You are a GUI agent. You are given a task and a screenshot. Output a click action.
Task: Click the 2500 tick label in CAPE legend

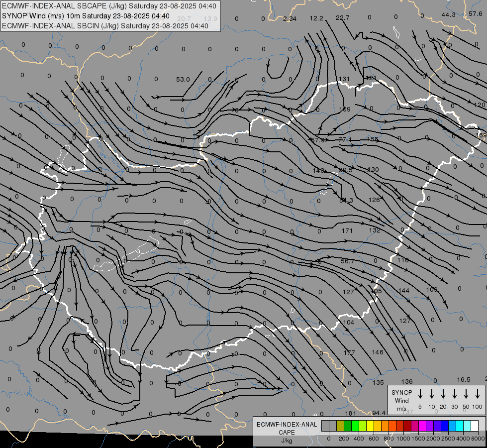(448, 439)
